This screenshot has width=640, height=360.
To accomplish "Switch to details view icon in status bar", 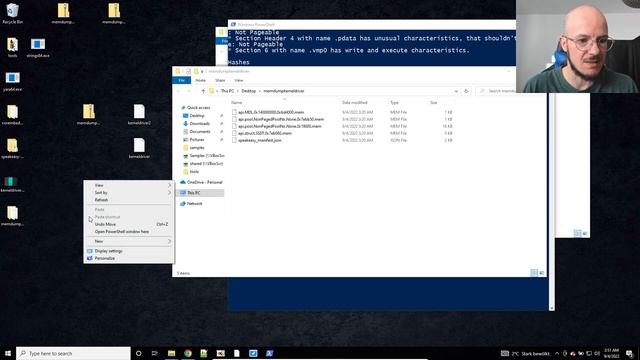I will pyautogui.click(x=534, y=273).
